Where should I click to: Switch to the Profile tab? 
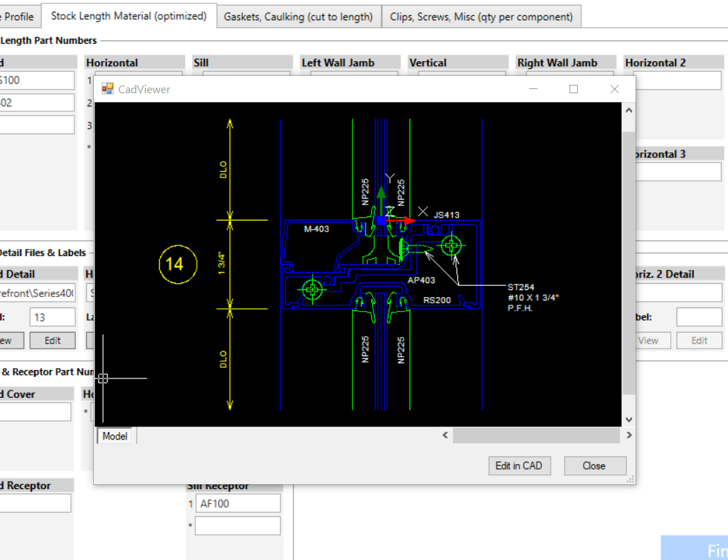point(17,17)
